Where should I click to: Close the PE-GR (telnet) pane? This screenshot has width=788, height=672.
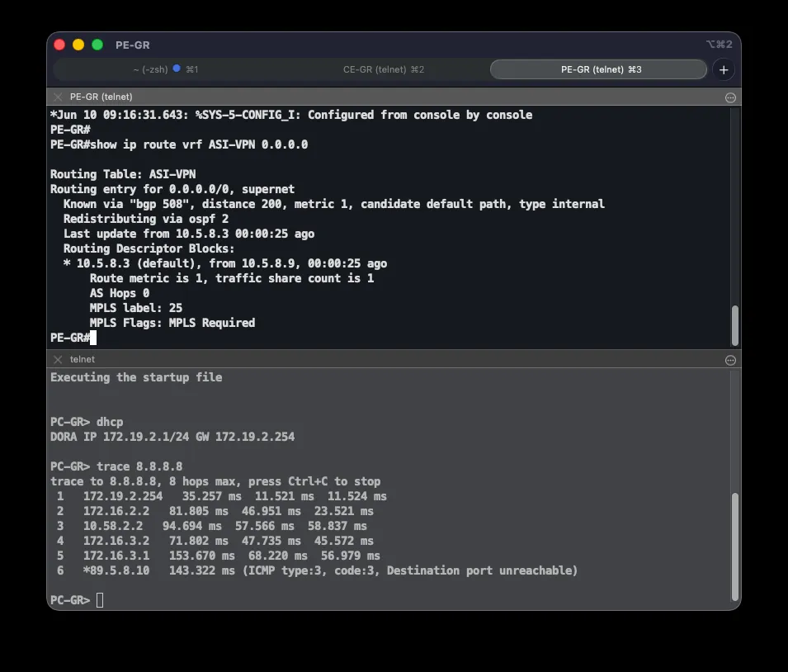[59, 97]
